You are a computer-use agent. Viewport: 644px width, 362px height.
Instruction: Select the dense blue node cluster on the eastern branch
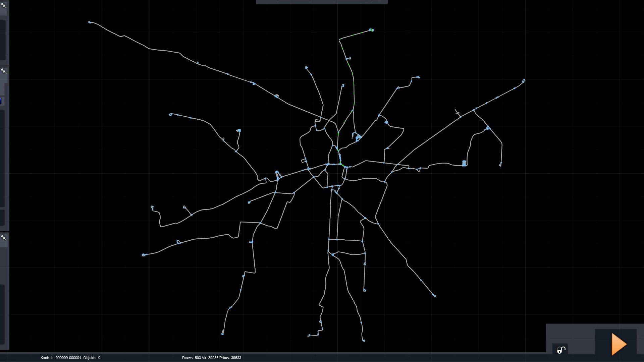pos(464,163)
